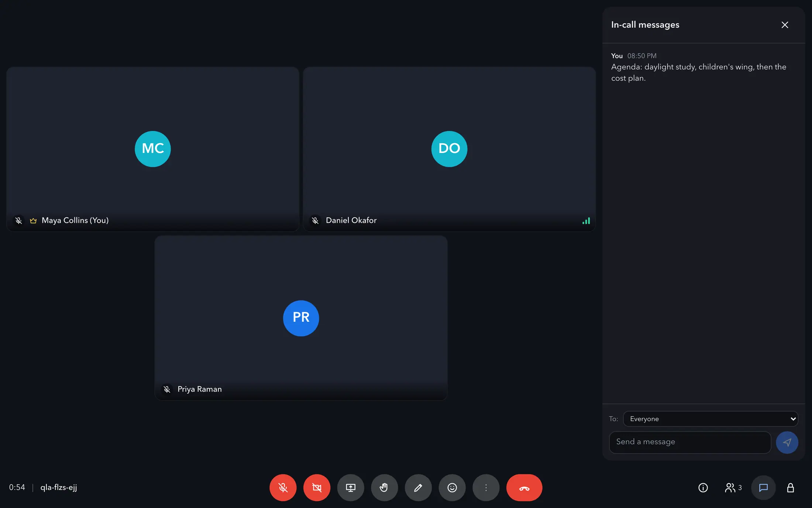The width and height of the screenshot is (812, 508).
Task: Raise your hand
Action: click(x=384, y=487)
